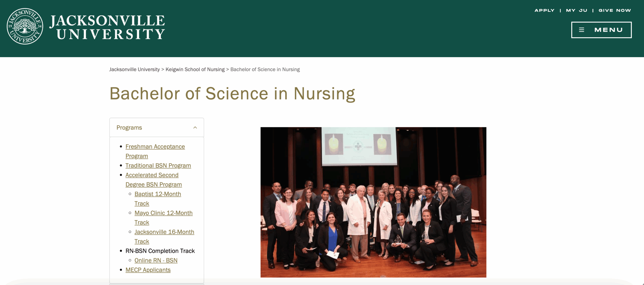Open the Online RN - BSN link

click(x=156, y=260)
